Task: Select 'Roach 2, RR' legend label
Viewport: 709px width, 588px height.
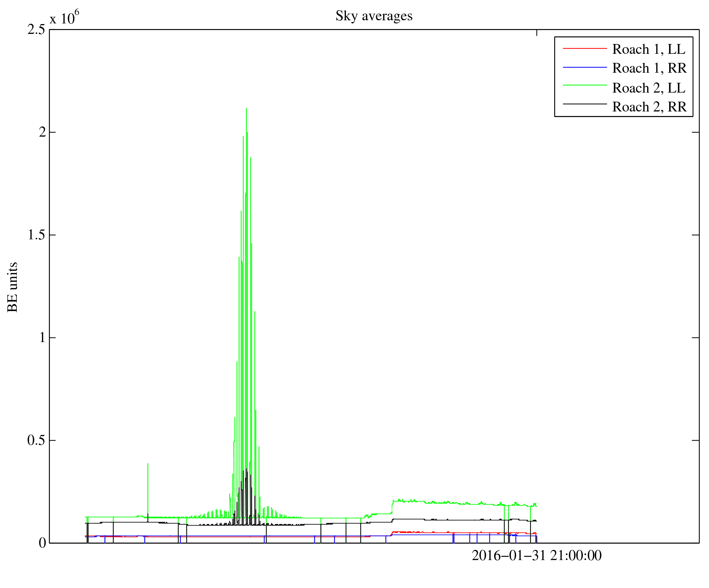Action: pos(649,107)
